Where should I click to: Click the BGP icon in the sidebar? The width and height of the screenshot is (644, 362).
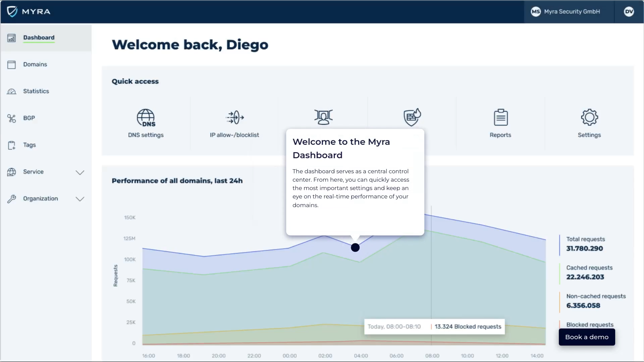12,118
